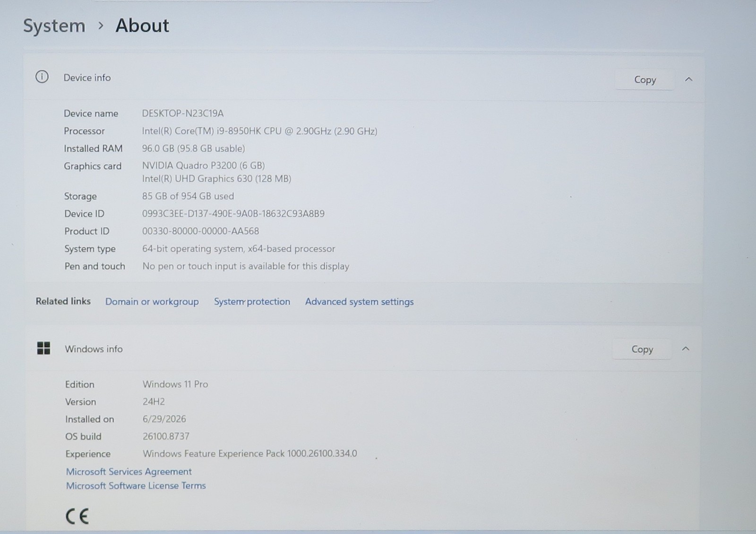Click the Related links label
756x534 pixels.
click(x=63, y=301)
